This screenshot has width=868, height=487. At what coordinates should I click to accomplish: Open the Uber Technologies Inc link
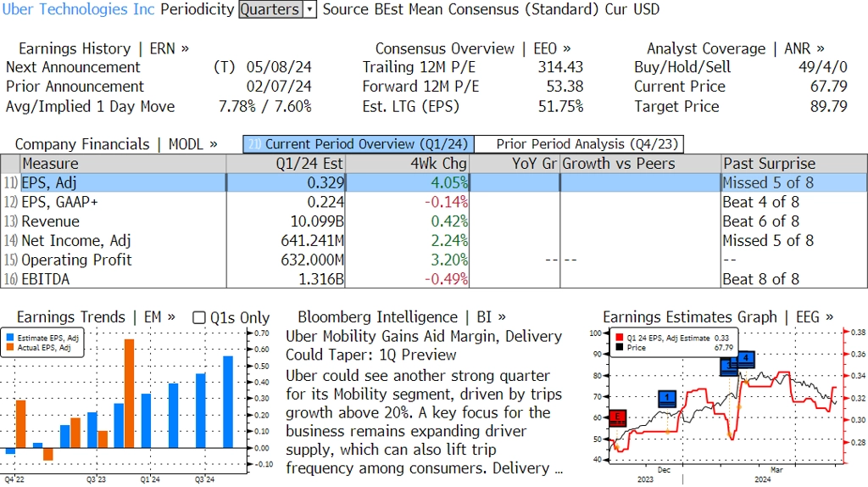tap(78, 9)
